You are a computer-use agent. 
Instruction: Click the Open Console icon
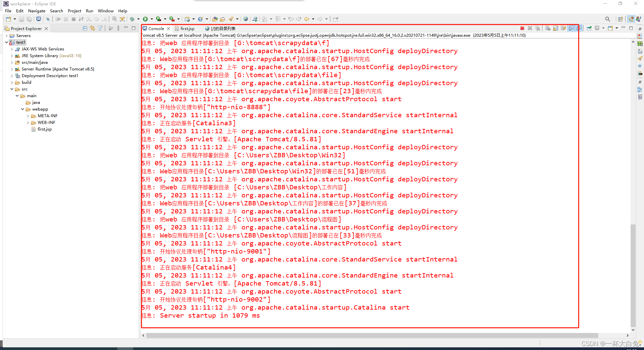(610, 28)
